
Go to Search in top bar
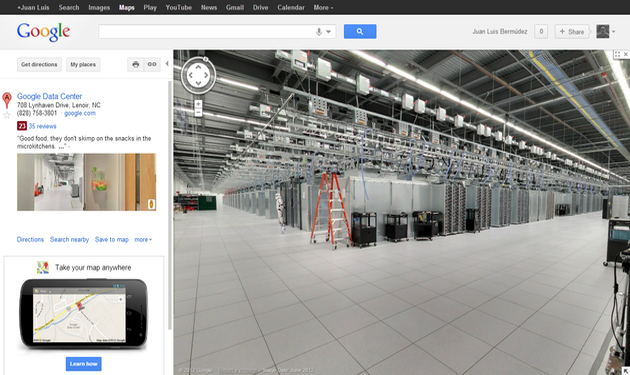[69, 7]
